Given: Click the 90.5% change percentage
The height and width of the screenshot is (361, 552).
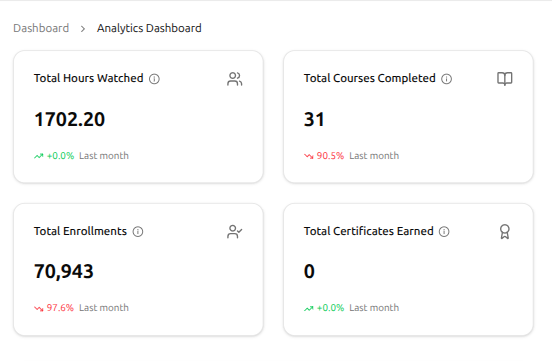Looking at the screenshot, I should (x=330, y=156).
